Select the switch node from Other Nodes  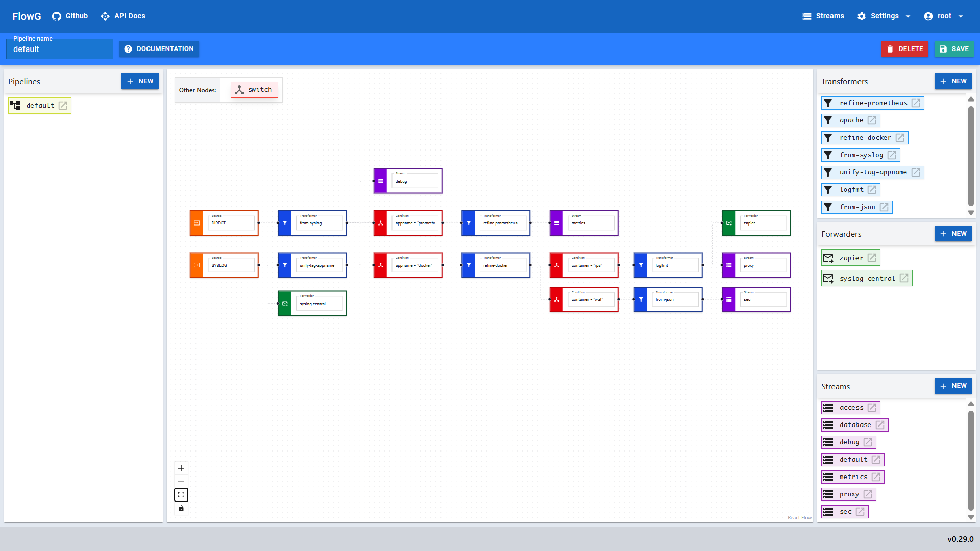click(x=254, y=90)
